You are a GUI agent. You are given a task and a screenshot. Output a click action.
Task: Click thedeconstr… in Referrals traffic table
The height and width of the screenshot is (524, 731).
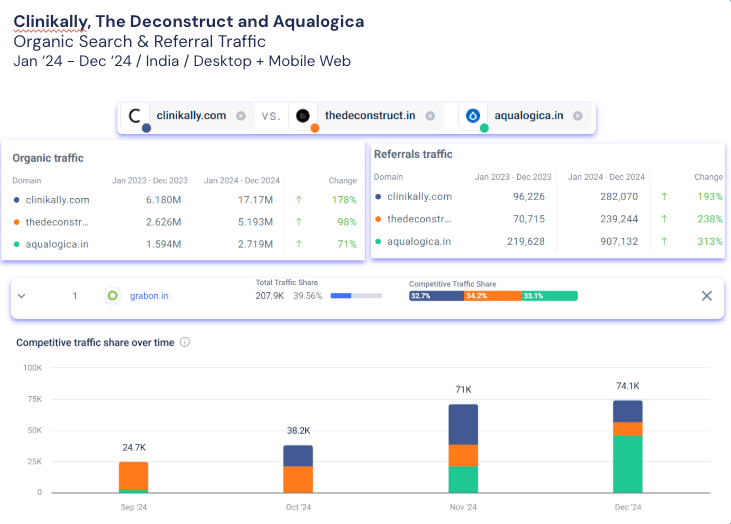pyautogui.click(x=419, y=219)
